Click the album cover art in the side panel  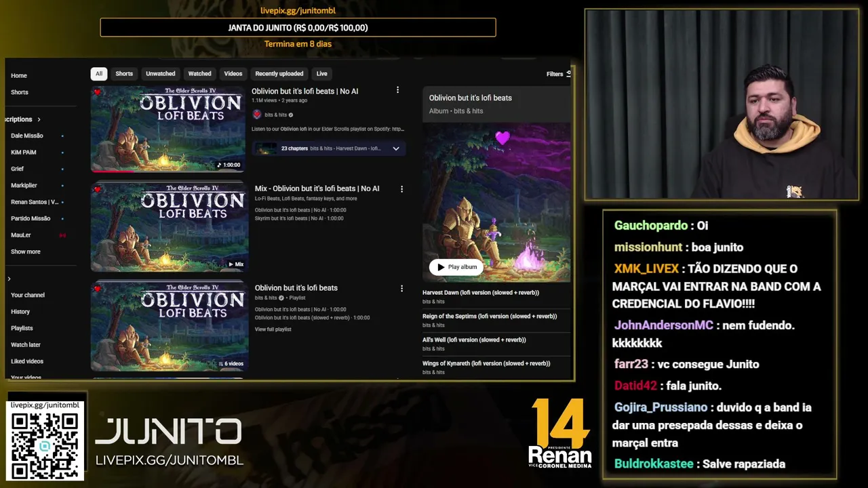(x=496, y=202)
